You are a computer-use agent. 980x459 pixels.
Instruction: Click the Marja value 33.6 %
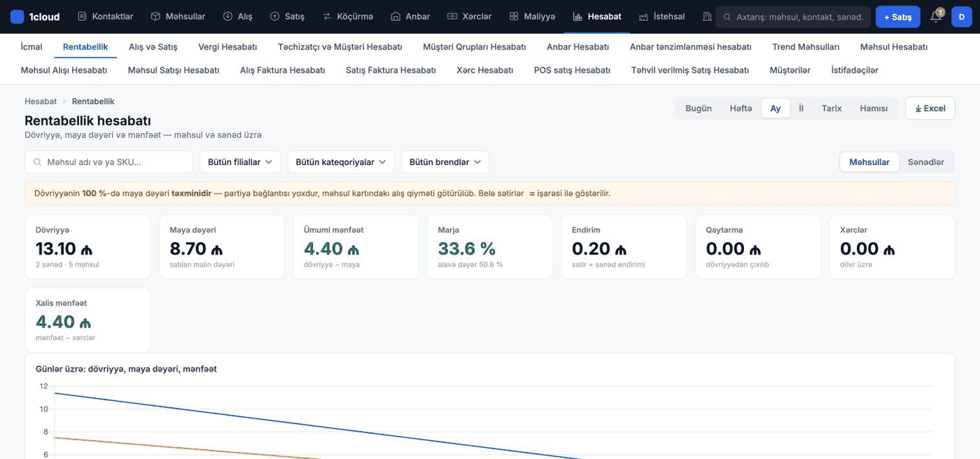click(466, 248)
